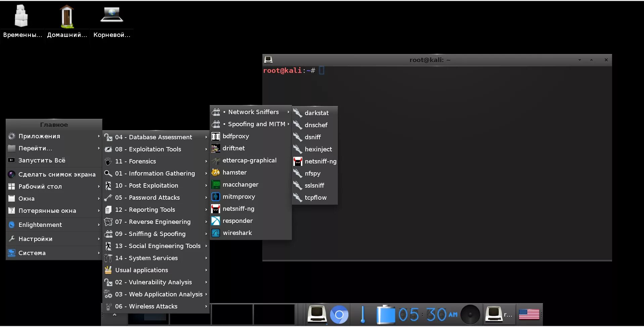The width and height of the screenshot is (644, 327).
Task: Open driftnet tool entry
Action: point(251,148)
